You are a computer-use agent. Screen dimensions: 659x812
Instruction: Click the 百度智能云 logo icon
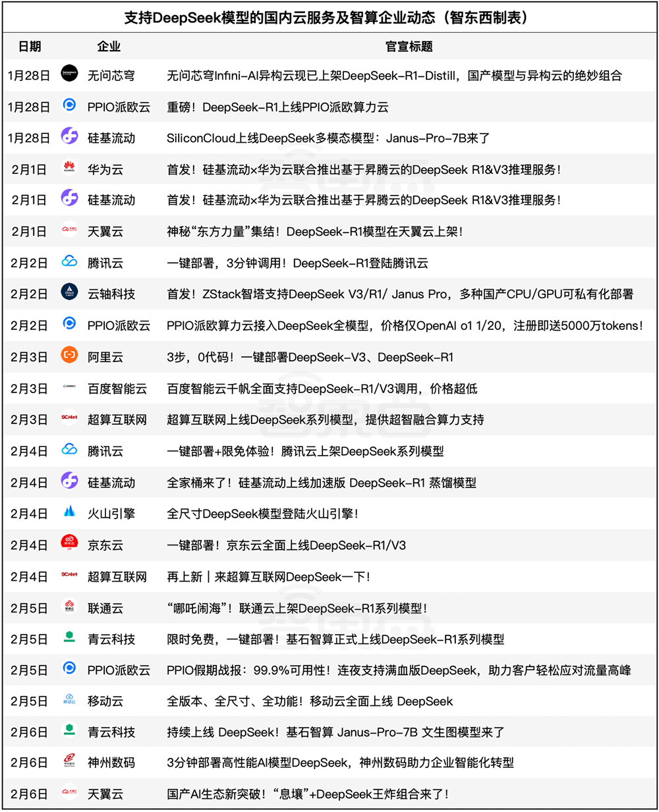pos(69,387)
